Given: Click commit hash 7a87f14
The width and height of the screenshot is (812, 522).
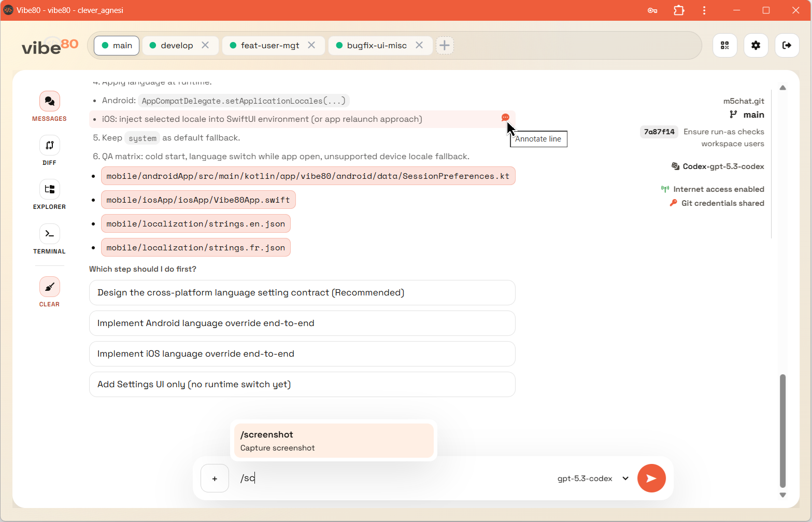Looking at the screenshot, I should pyautogui.click(x=659, y=132).
